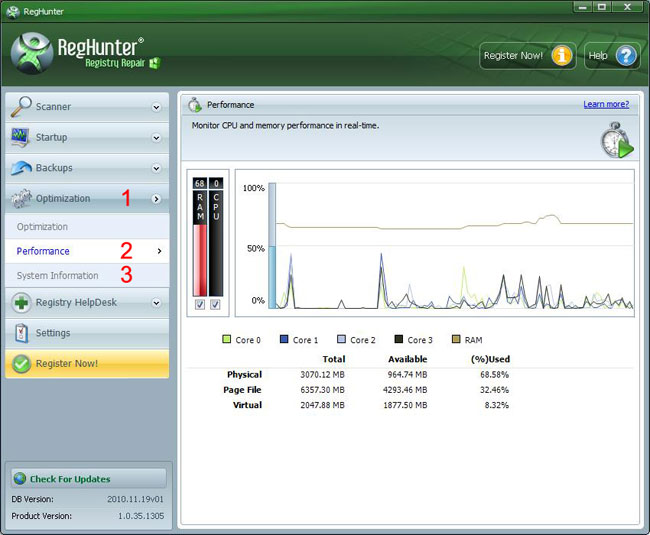Screen dimensions: 650x535
Task: Open the Learn more link
Action: pyautogui.click(x=606, y=104)
